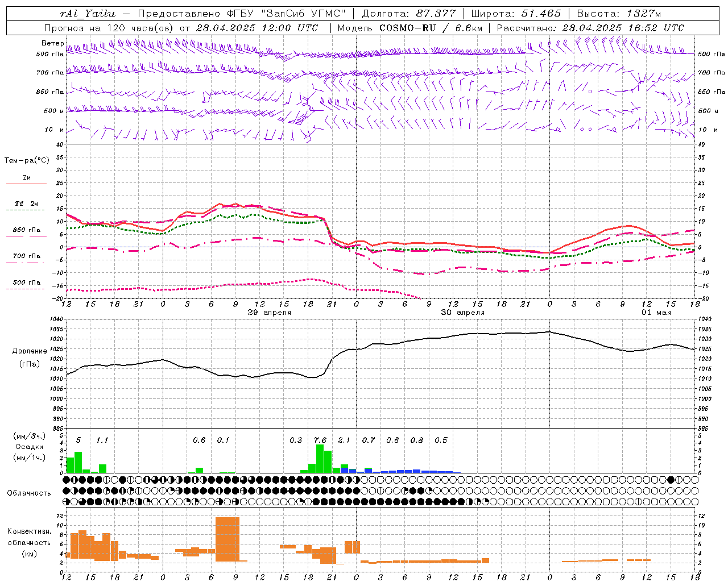Click the Долгота: 87.377 header field
The height and width of the screenshot is (582, 728).
pos(409,14)
